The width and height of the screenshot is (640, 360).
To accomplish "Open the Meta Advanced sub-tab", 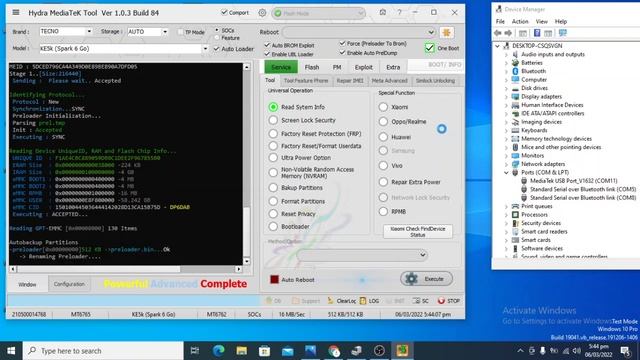I will 389,81.
